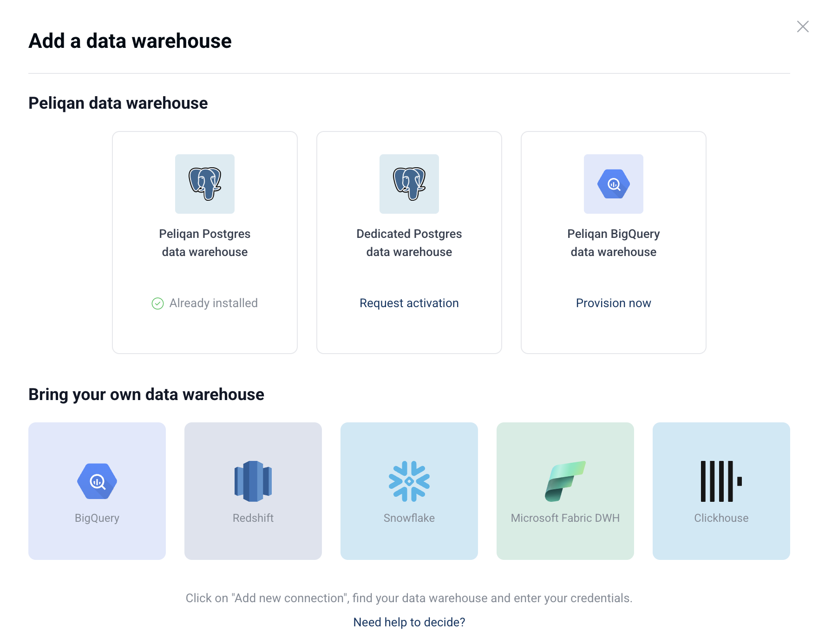Select the Dedicated Postgres data warehouse label
This screenshot has width=825, height=644.
(409, 243)
